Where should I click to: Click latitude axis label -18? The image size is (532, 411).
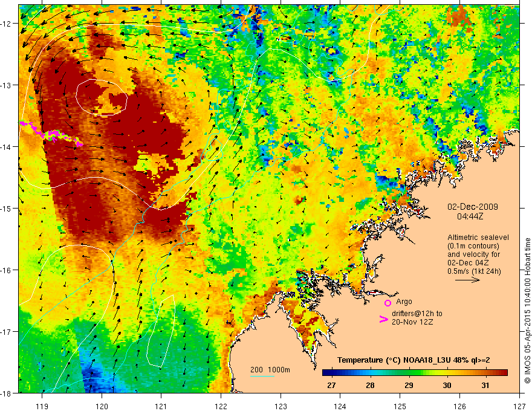click(6, 393)
